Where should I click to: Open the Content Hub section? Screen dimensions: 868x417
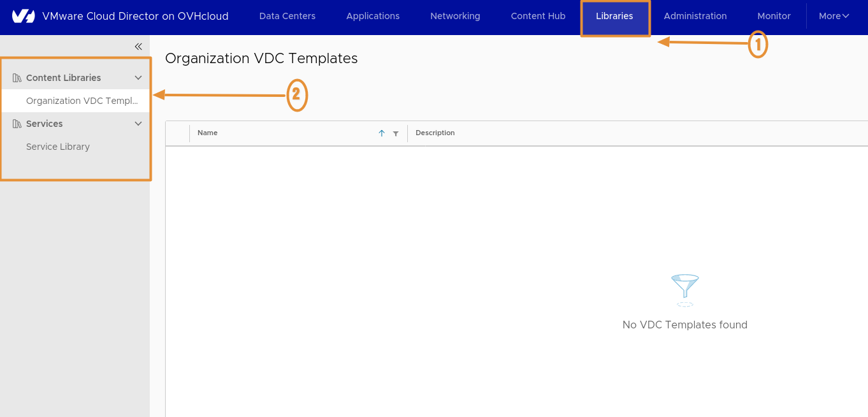click(x=537, y=16)
